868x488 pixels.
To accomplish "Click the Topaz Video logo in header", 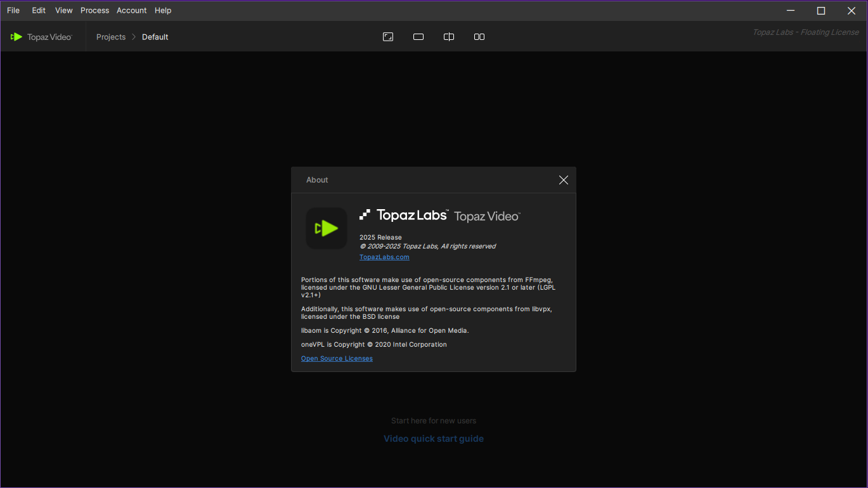I will coord(42,37).
